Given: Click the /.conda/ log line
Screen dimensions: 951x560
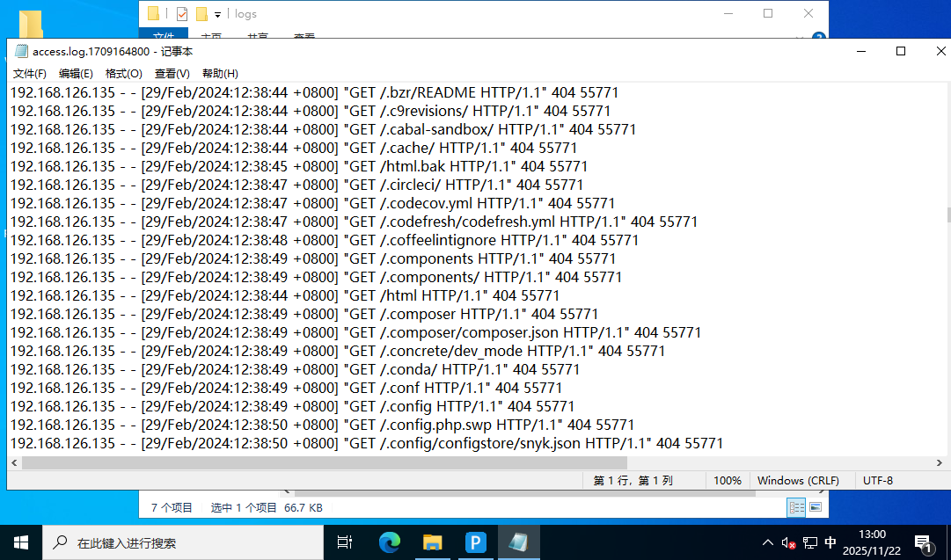Looking at the screenshot, I should (x=295, y=369).
